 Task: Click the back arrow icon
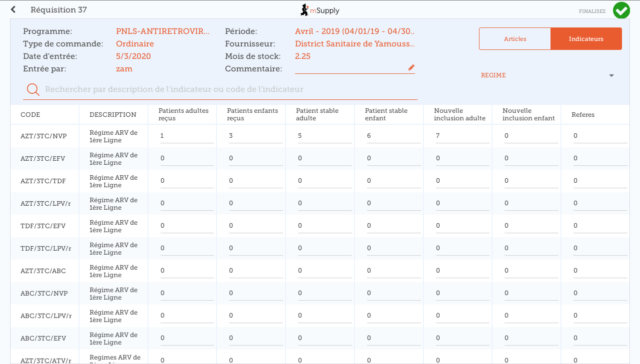(13, 9)
